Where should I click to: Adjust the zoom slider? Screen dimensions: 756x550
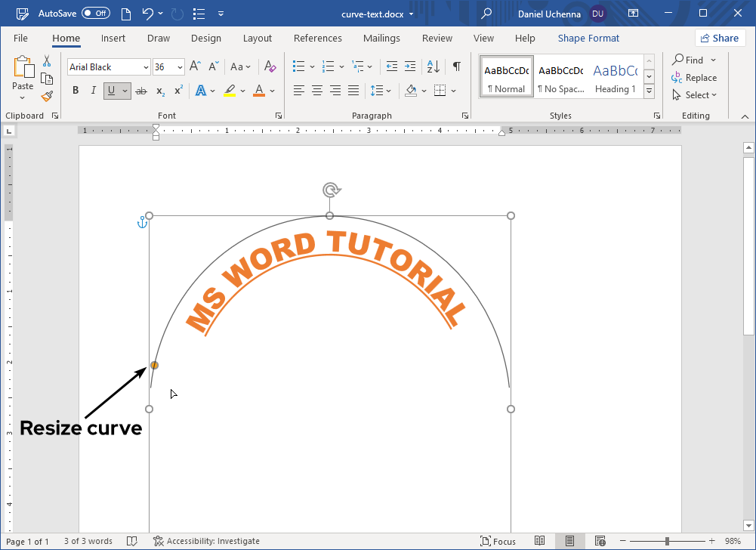pos(668,541)
